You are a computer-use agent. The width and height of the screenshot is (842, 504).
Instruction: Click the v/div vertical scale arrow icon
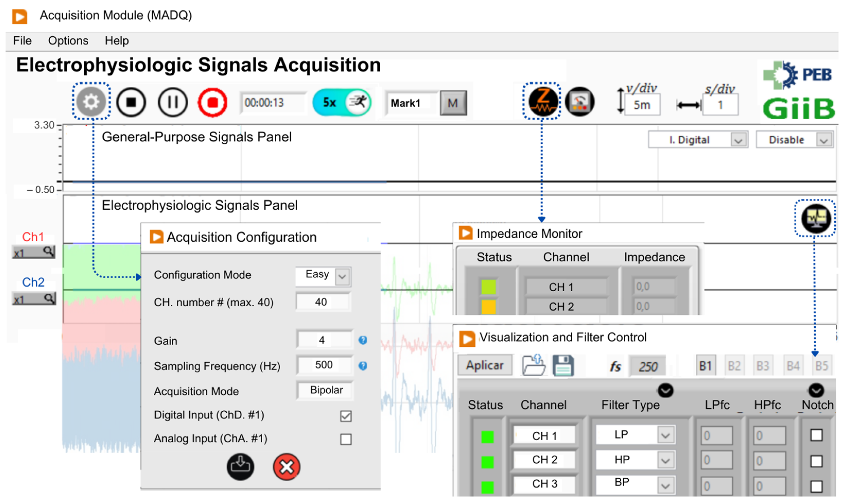point(620,101)
